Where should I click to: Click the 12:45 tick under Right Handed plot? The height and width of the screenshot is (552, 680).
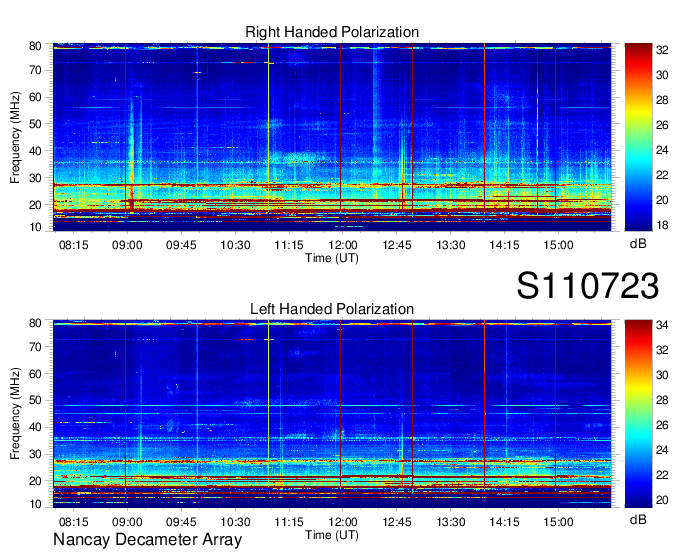point(397,245)
